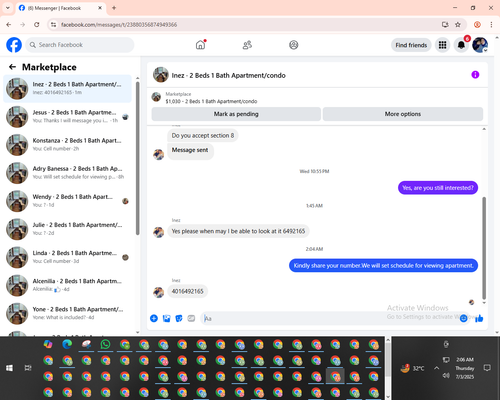
Task: Click the chat messages scrollbar
Action: coord(484,248)
